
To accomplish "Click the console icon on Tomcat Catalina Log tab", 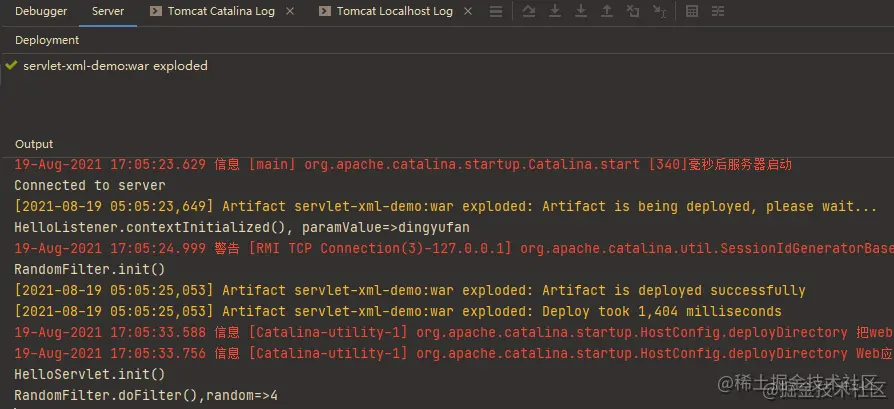I will (x=155, y=11).
